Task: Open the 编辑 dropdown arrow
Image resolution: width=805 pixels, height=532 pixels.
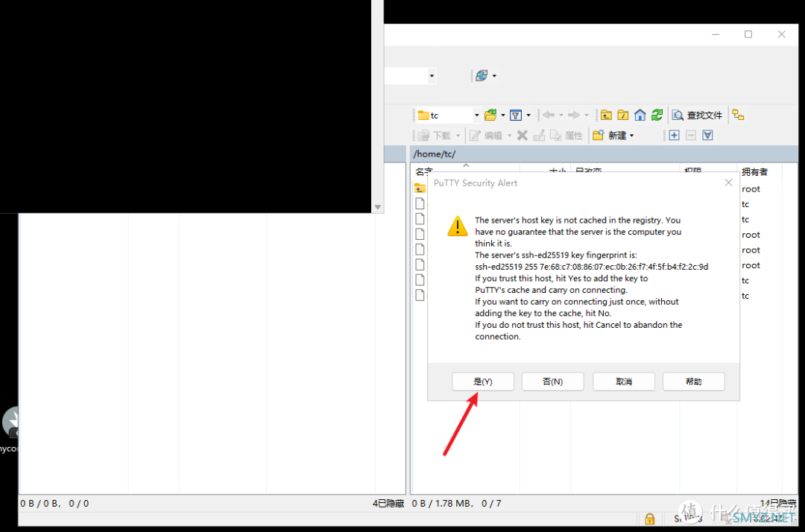Action: (509, 136)
